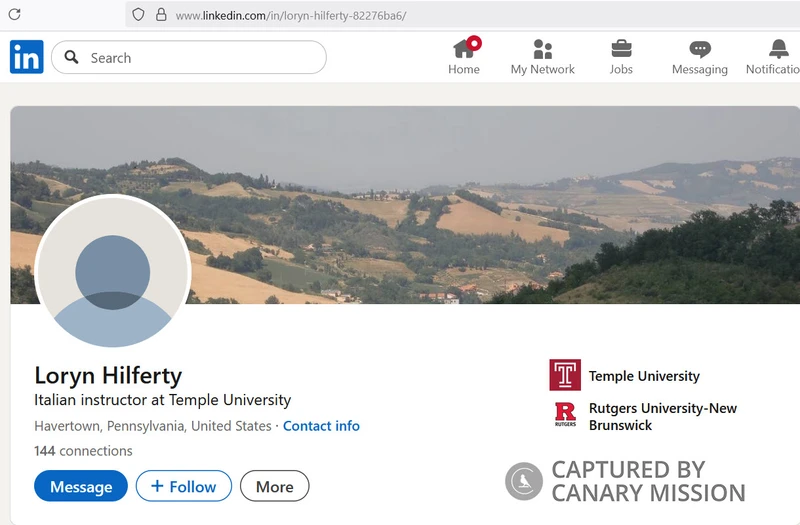Open Rutgers University-New Brunswick link
800x525 pixels.
tap(663, 417)
